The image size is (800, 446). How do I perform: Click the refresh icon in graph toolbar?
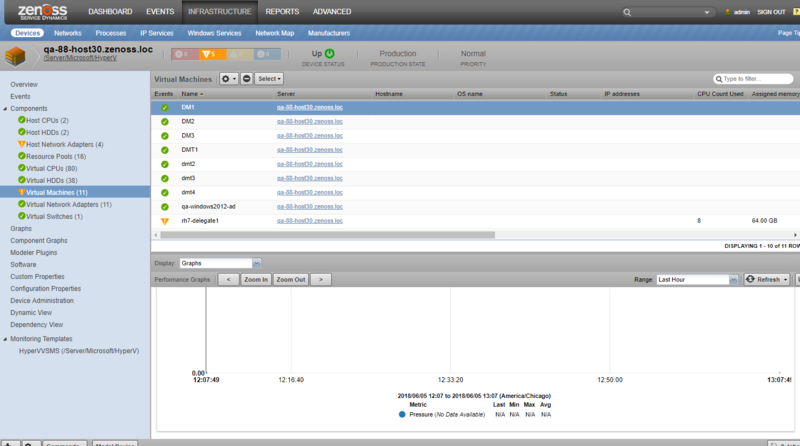750,279
